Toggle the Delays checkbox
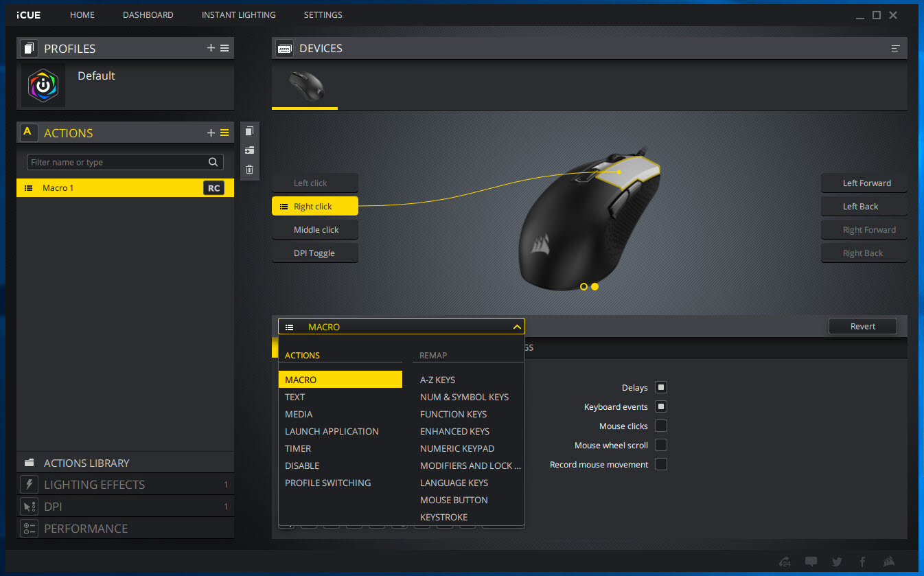The image size is (924, 576). [x=661, y=387]
